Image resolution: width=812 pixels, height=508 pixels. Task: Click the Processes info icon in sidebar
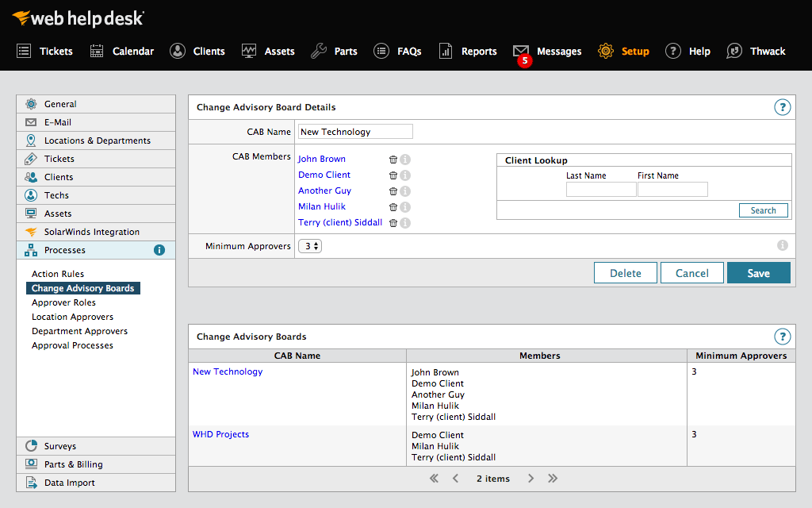point(161,249)
